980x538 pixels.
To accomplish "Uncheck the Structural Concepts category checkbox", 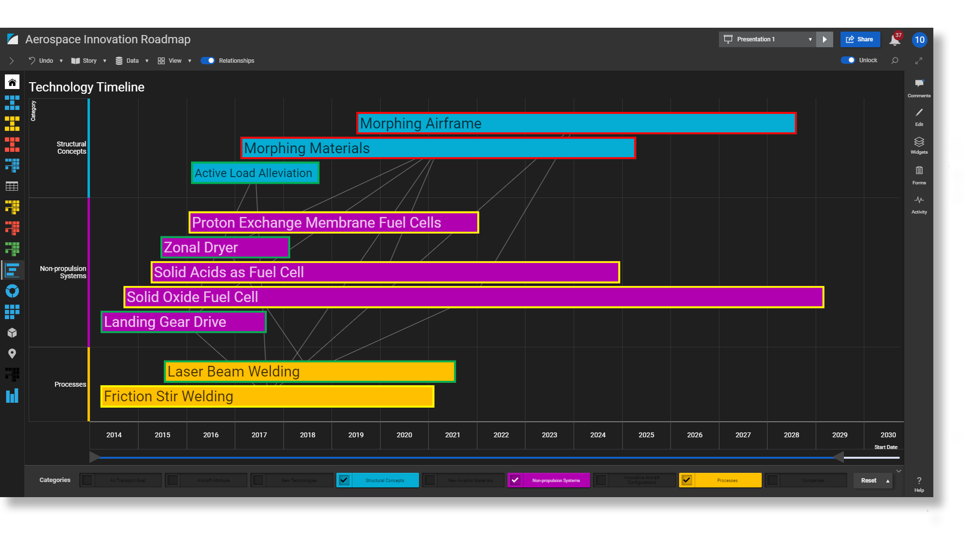I will pos(344,480).
